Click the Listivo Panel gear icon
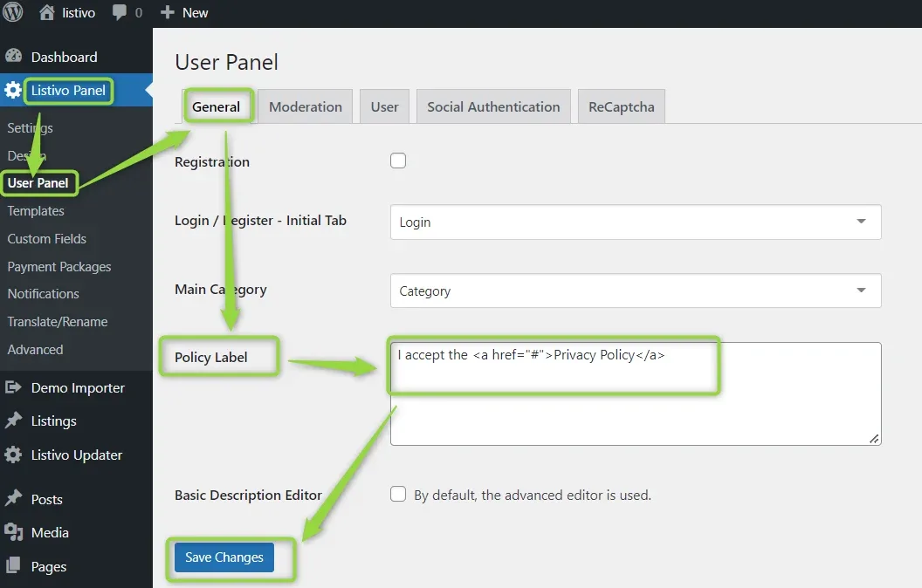This screenshot has width=922, height=588. pos(13,90)
